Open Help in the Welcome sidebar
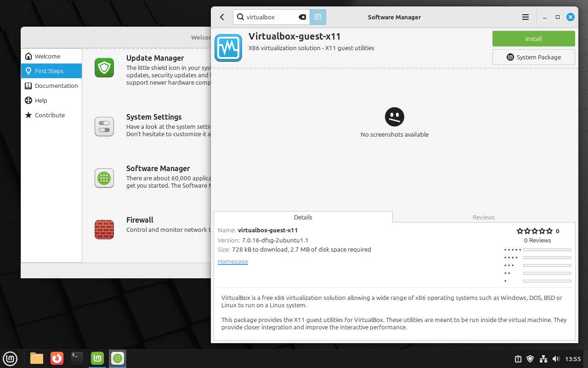Viewport: 588px width, 368px height. 51,100
